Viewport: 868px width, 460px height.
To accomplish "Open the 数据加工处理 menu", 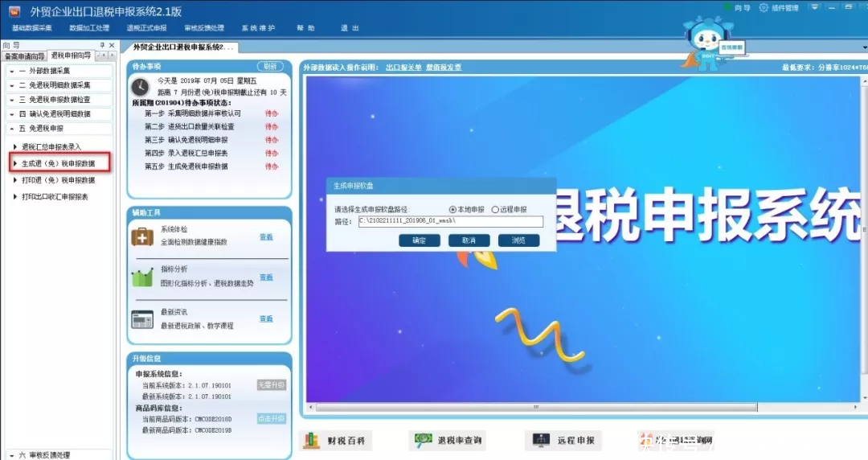I will (x=89, y=28).
